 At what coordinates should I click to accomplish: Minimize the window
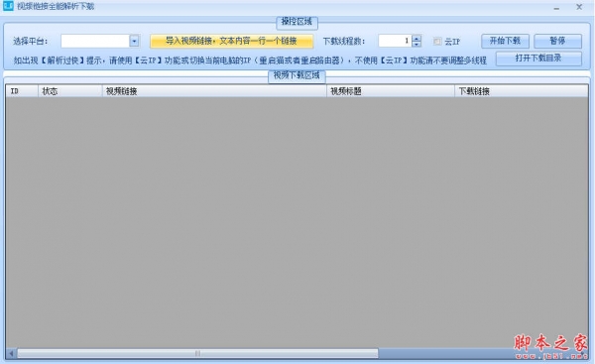[556, 7]
